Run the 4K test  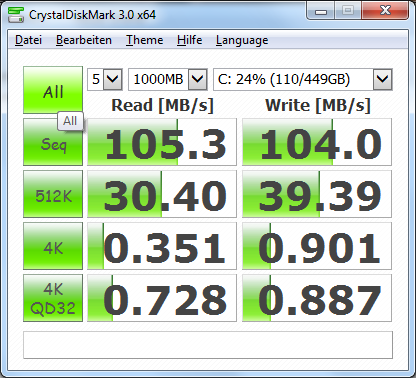pos(53,246)
